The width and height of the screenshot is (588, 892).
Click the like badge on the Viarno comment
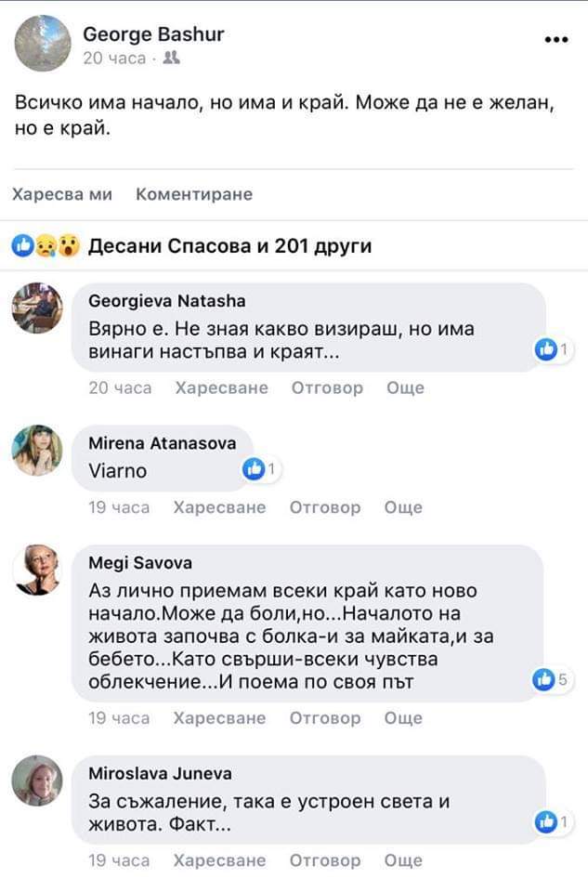click(x=259, y=469)
